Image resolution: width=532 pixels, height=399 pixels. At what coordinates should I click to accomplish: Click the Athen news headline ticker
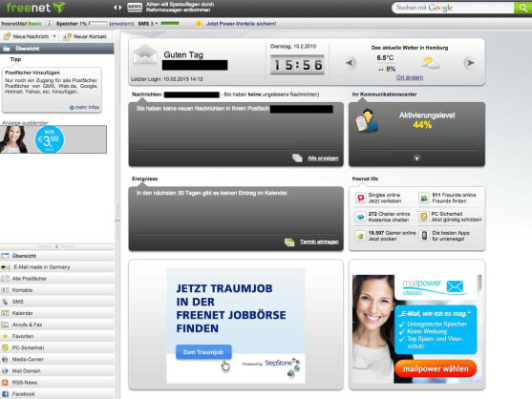pyautogui.click(x=180, y=7)
